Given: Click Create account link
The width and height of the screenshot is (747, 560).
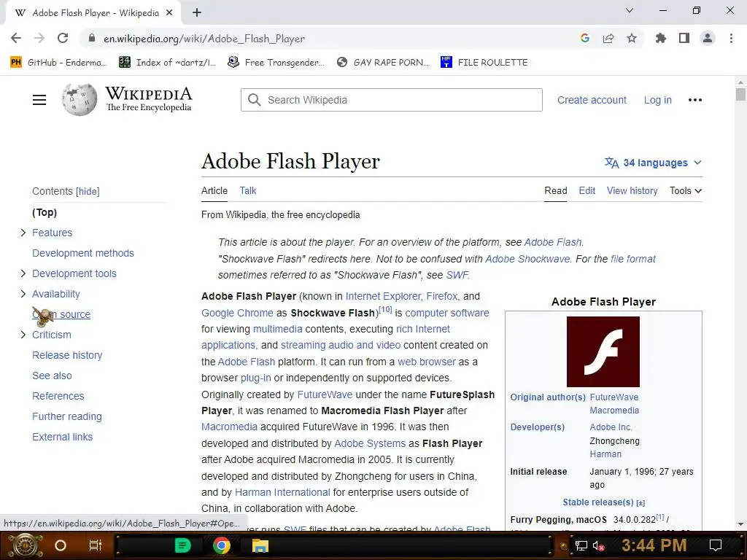Looking at the screenshot, I should (592, 100).
